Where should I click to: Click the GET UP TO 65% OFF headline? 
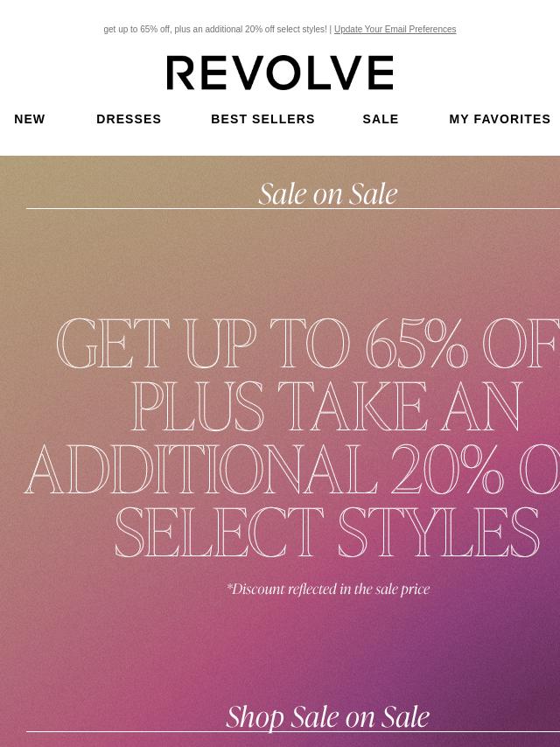point(307,344)
